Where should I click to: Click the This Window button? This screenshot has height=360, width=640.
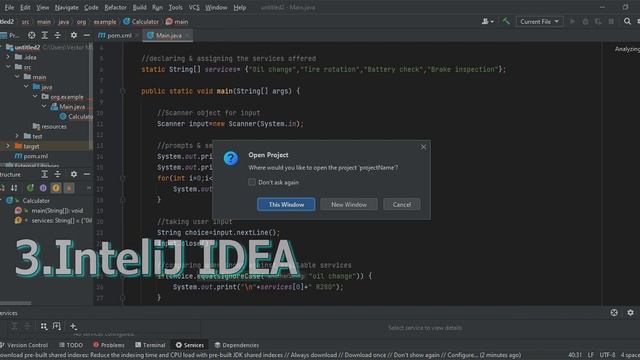[x=286, y=204]
